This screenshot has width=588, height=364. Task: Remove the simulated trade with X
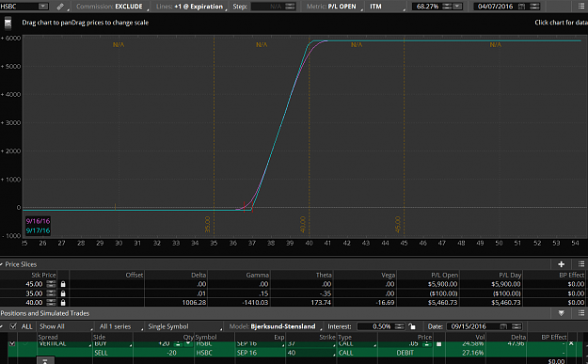pos(571,343)
